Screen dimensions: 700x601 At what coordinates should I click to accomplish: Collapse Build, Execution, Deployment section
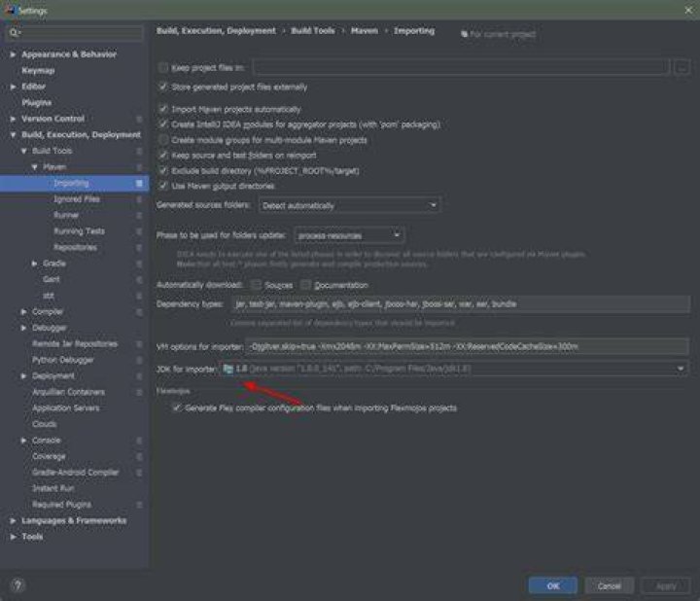click(13, 135)
